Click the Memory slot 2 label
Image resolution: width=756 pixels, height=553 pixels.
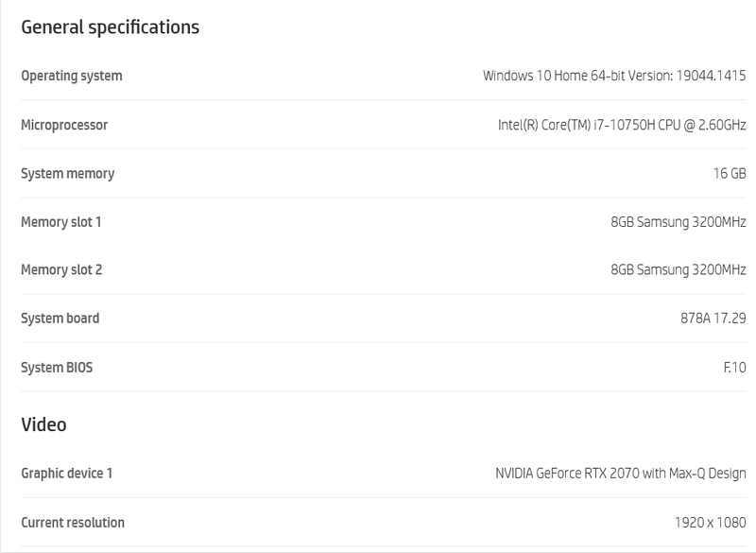coord(61,270)
